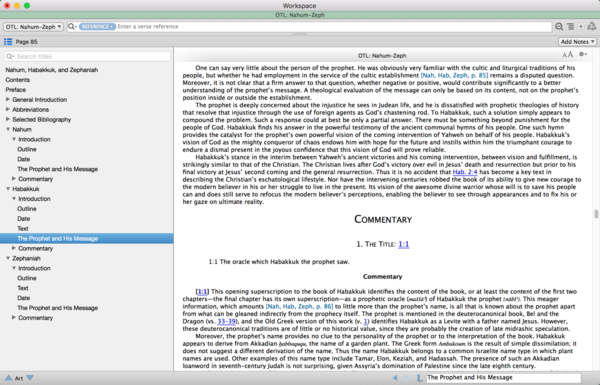This screenshot has width=600, height=385.
Task: Open the gear settings menu
Action: pyautogui.click(x=583, y=55)
